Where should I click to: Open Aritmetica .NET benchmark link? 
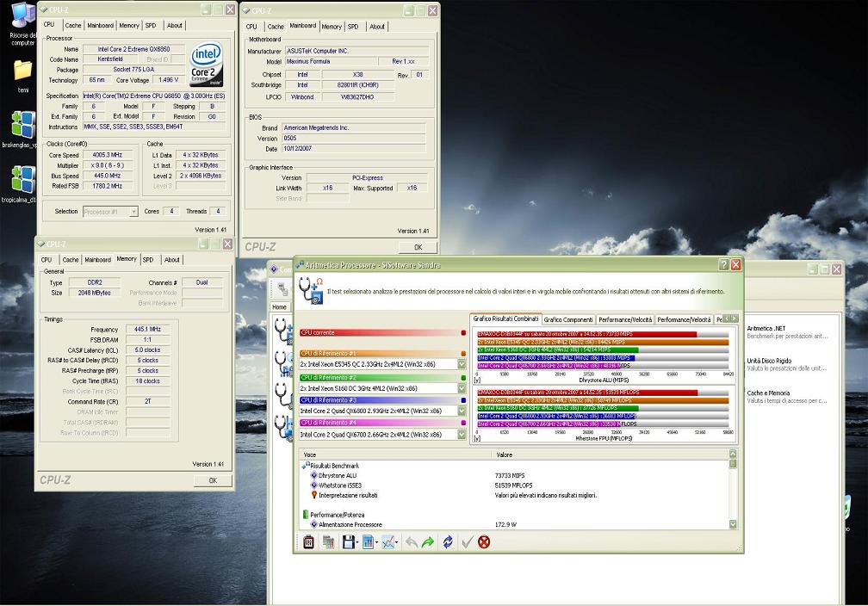766,328
